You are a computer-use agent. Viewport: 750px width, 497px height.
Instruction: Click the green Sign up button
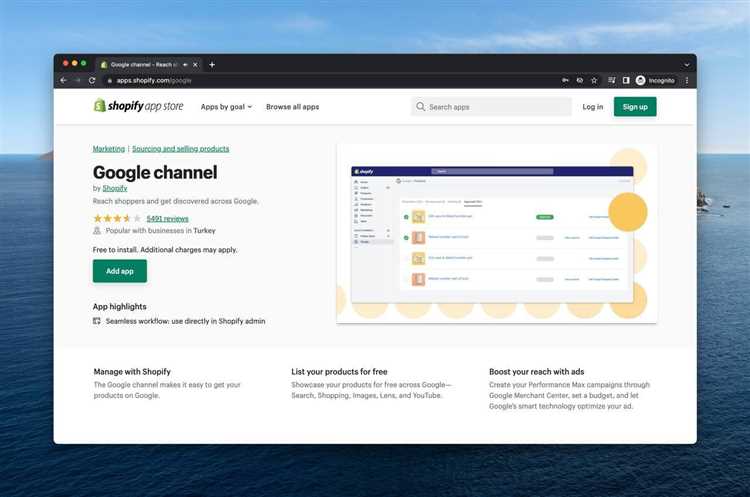(635, 107)
